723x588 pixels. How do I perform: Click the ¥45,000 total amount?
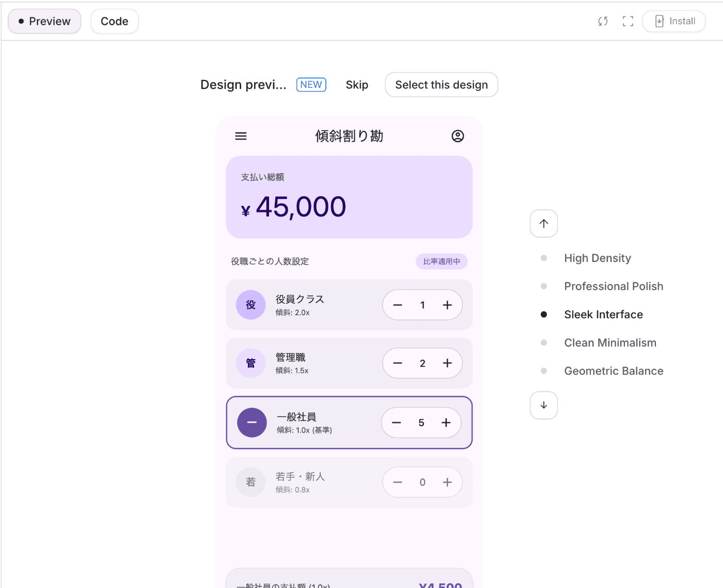293,207
